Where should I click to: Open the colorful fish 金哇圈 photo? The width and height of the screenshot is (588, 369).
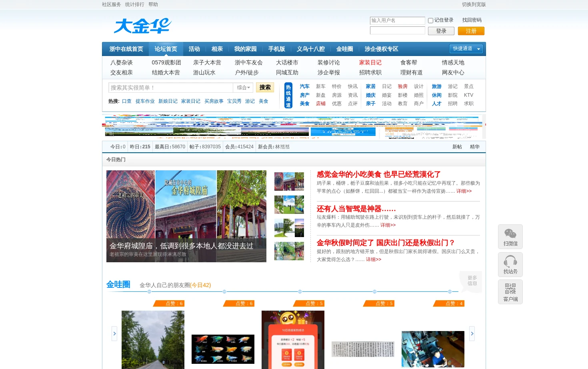pyautogui.click(x=223, y=349)
